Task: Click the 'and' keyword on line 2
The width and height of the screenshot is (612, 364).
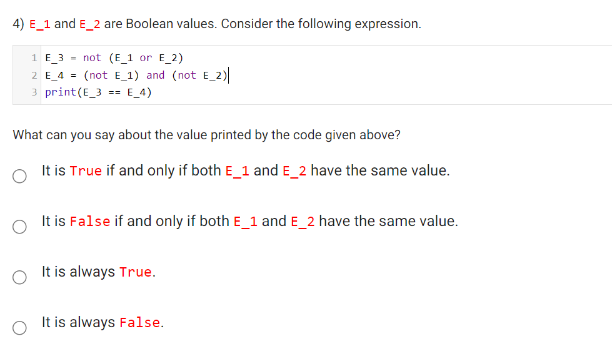Action: click(x=155, y=75)
